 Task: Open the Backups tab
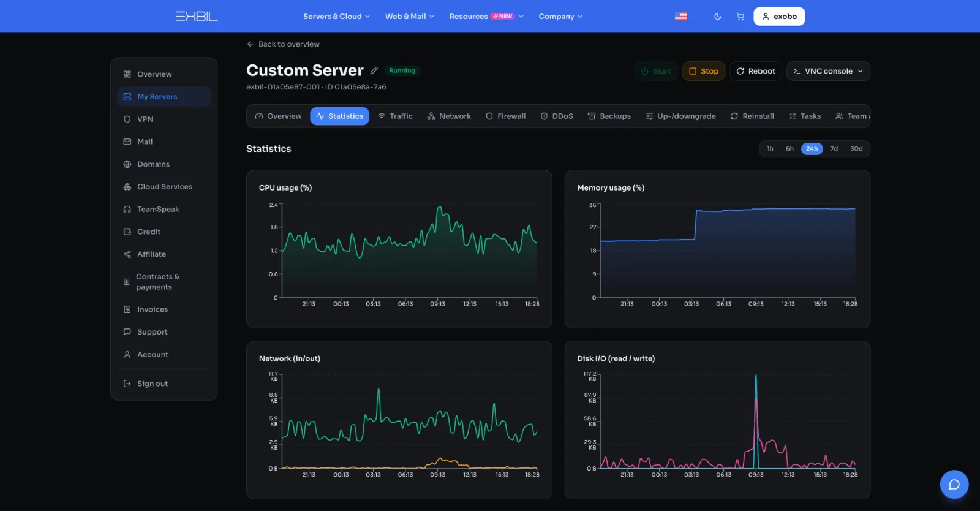609,116
